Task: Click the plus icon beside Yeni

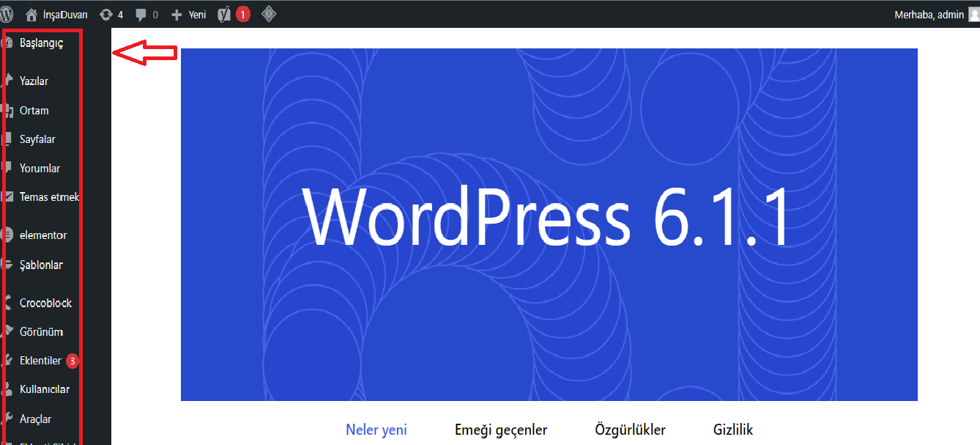Action: [x=177, y=14]
